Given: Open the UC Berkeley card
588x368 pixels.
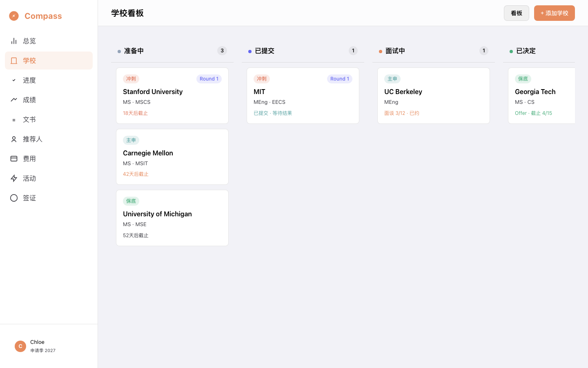Looking at the screenshot, I should 434,96.
